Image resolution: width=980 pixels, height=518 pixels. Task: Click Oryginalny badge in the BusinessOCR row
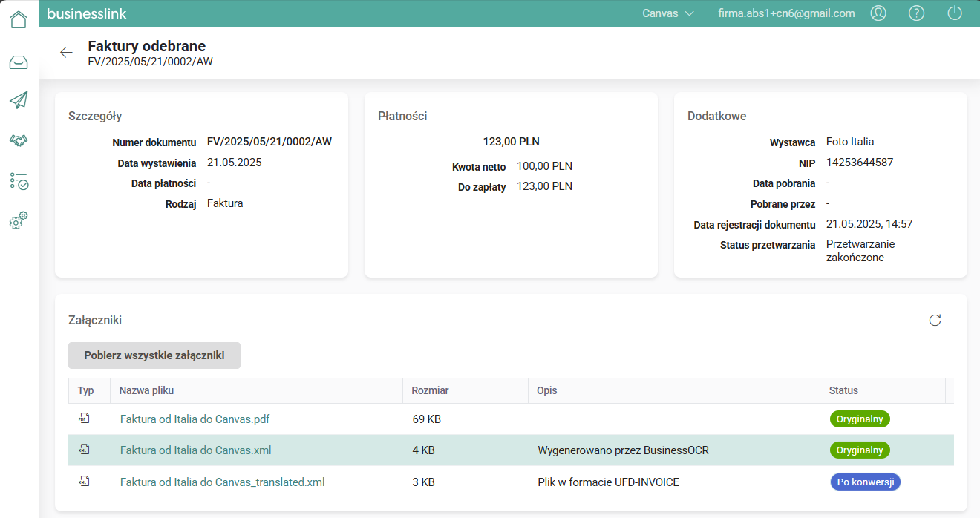pos(860,450)
